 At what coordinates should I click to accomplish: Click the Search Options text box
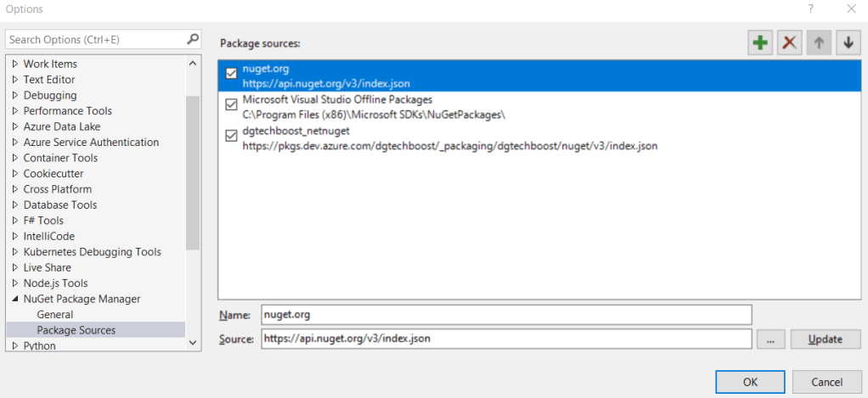[93, 40]
